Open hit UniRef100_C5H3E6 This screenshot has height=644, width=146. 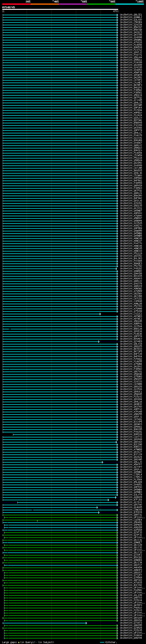tap(131, 22)
